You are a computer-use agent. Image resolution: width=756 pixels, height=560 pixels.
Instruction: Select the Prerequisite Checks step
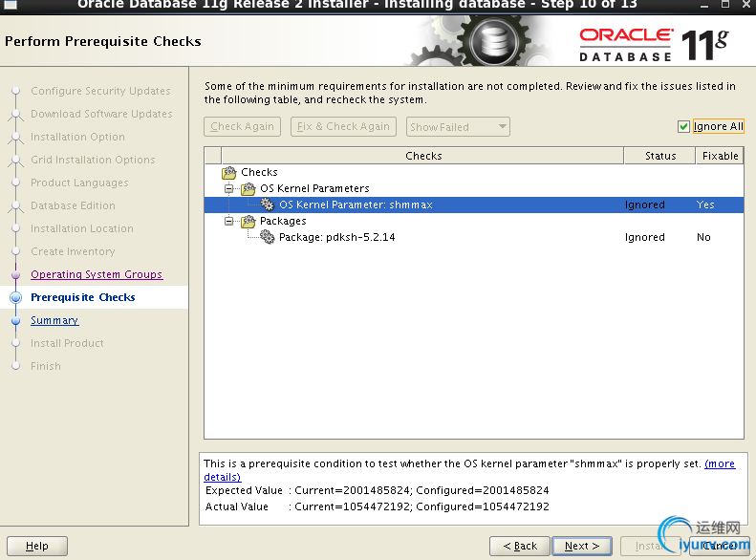click(x=83, y=297)
